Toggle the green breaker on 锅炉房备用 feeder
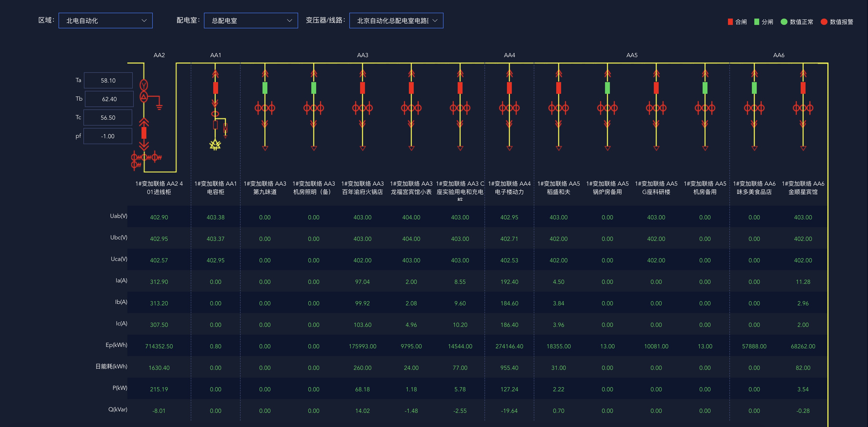 (607, 88)
